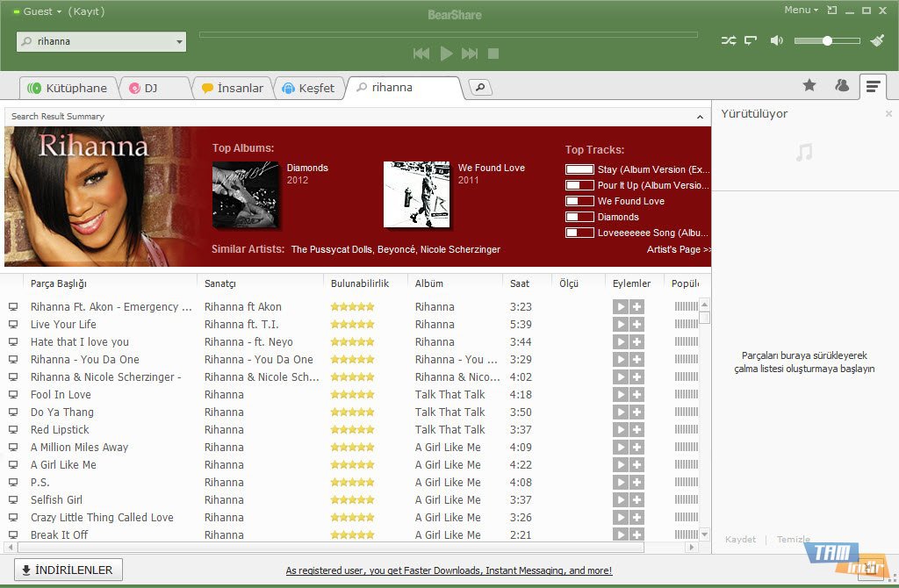Toggle repeat mode

click(x=751, y=40)
